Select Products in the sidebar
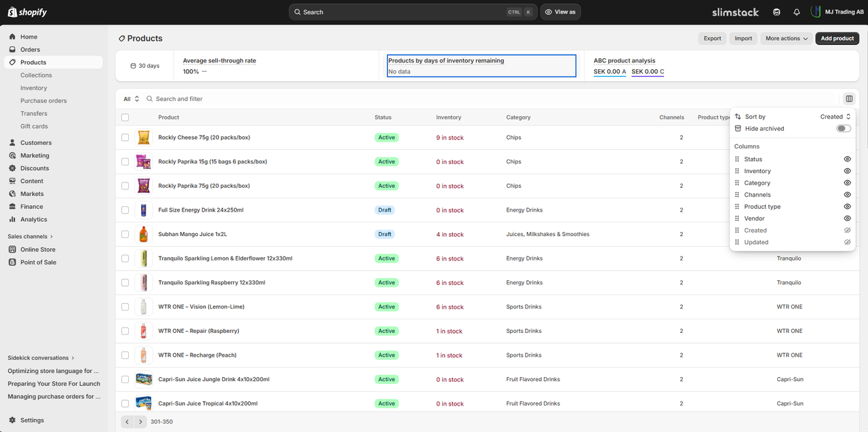The width and height of the screenshot is (868, 432). (x=53, y=62)
